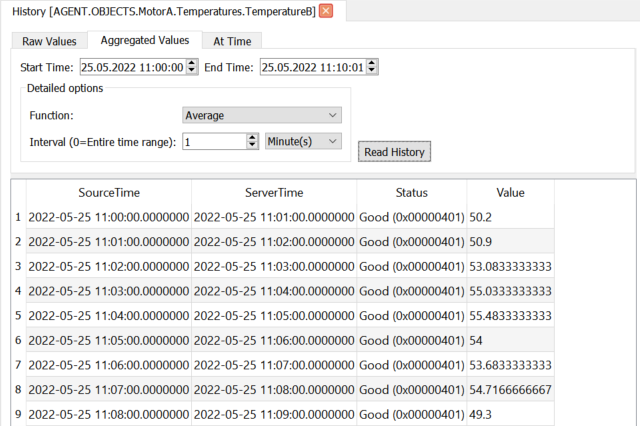Switch to the Raw Values tab
Viewport: 640px width, 429px height.
click(49, 41)
